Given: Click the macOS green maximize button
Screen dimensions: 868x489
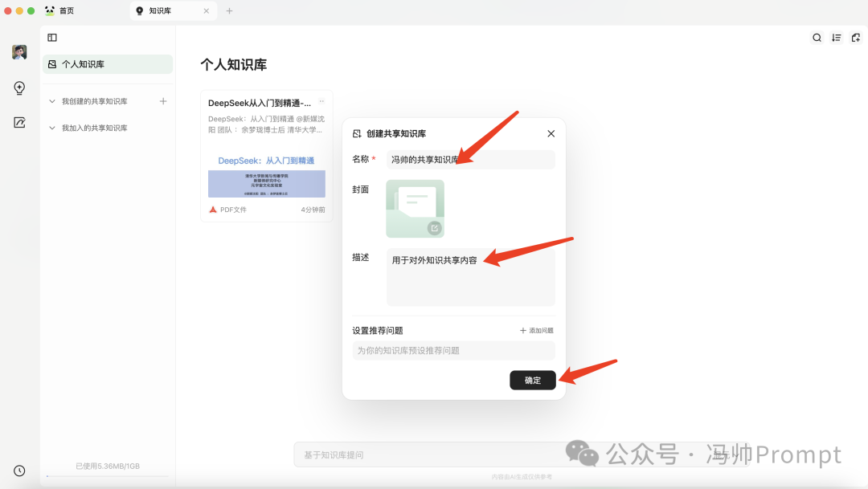Looking at the screenshot, I should (31, 10).
